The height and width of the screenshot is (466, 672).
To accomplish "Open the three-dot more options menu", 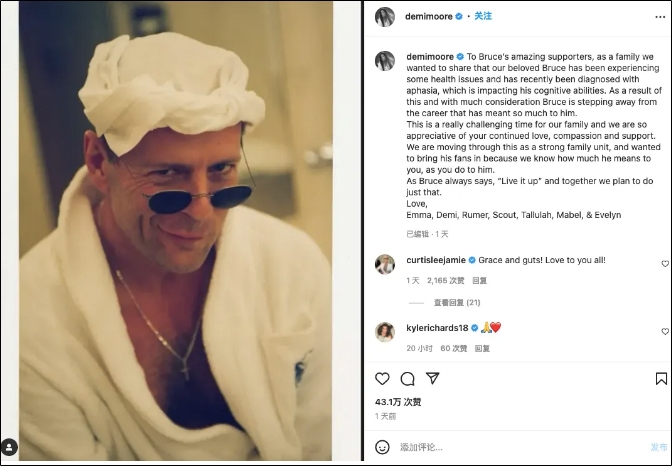I will (660, 17).
